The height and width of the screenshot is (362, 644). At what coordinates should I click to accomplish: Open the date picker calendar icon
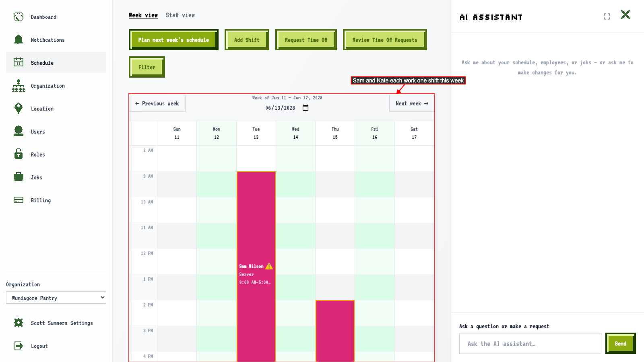click(305, 108)
